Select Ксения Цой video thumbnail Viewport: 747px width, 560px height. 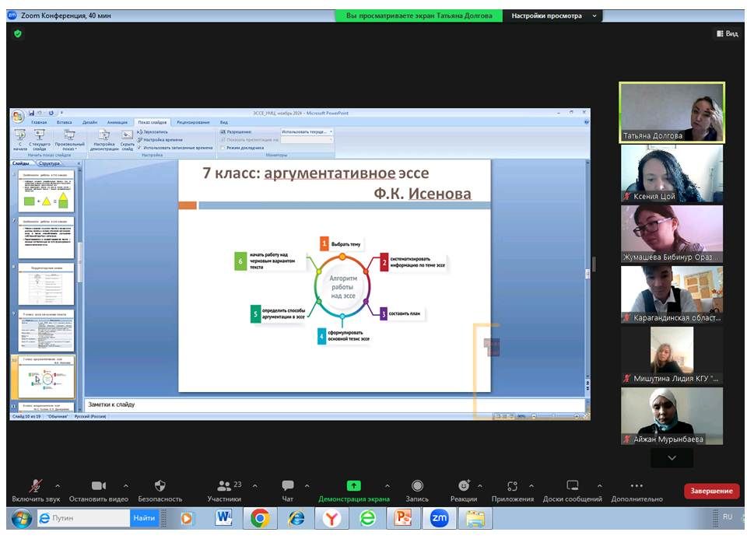click(x=672, y=173)
